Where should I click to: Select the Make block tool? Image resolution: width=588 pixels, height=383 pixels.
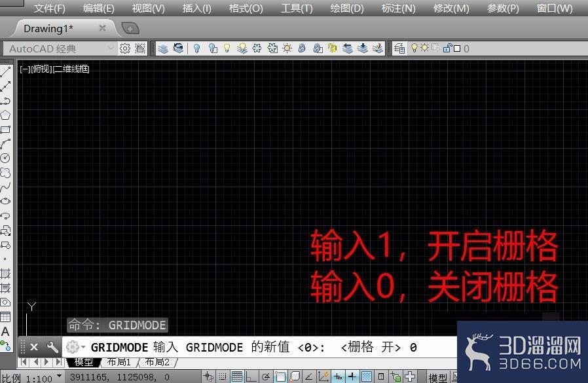point(5,245)
